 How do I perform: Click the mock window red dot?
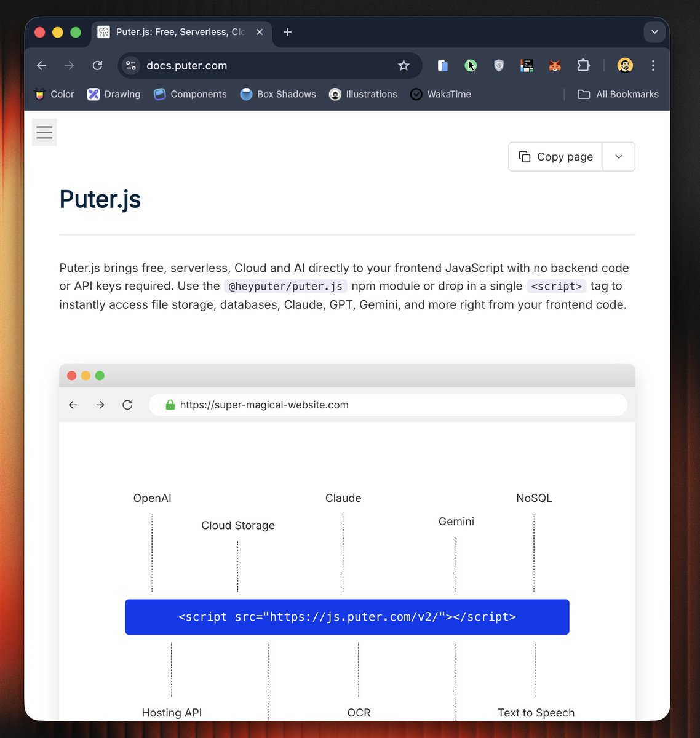[x=71, y=376]
